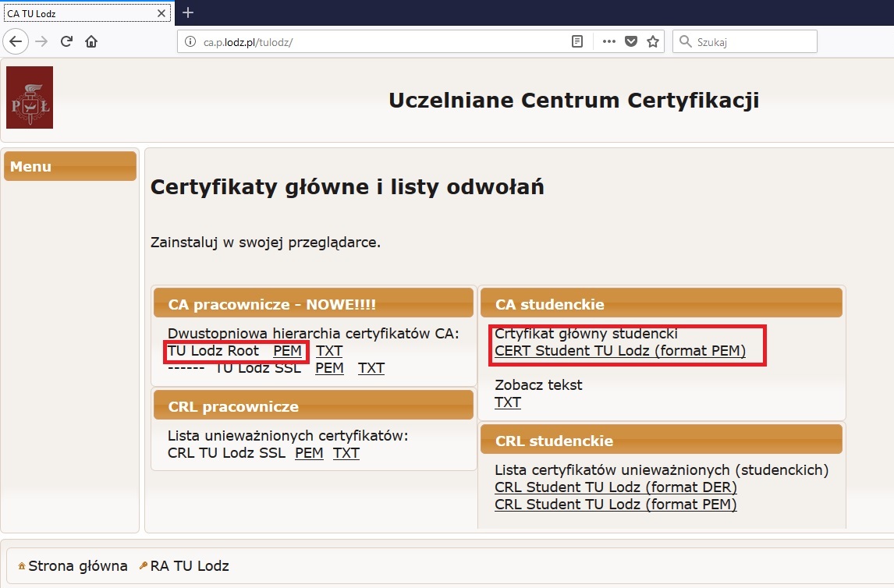Save page to Pocket icon
The width and height of the screenshot is (894, 588).
(631, 41)
